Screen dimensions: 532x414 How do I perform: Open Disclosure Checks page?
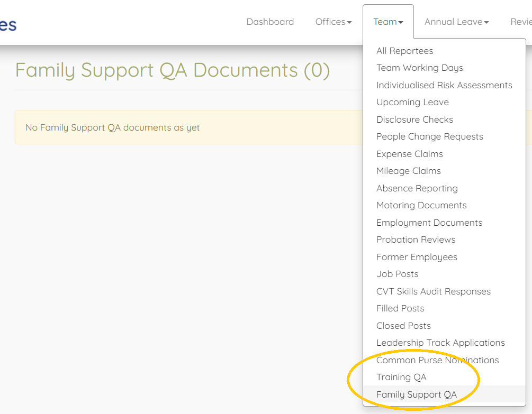tap(414, 119)
